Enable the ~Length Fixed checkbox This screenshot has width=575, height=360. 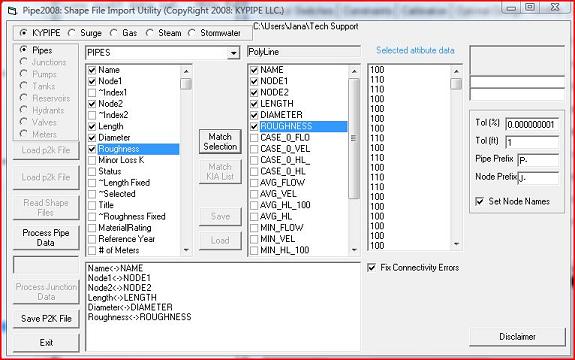click(92, 183)
